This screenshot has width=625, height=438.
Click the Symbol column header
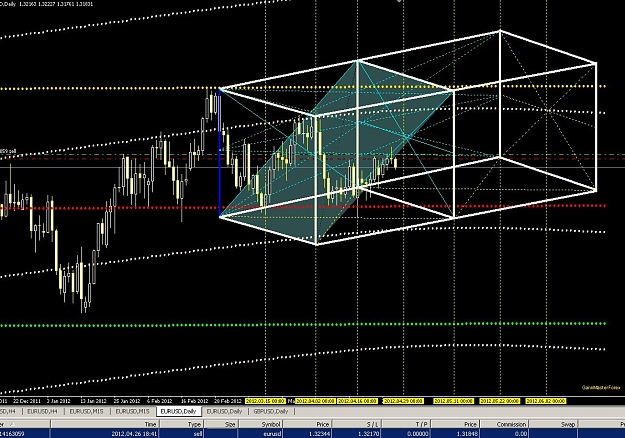[261, 424]
